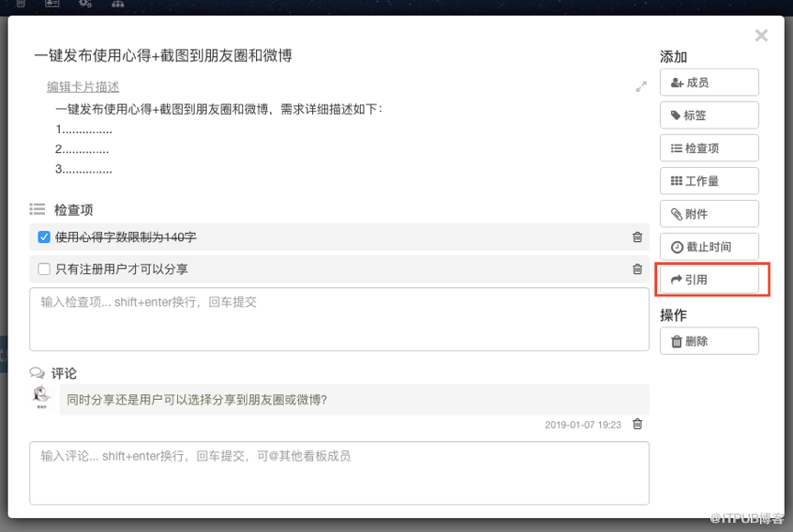793x532 pixels.
Task: Uncheck 使用心得字数限制为140字 checkbox
Action: pos(44,237)
